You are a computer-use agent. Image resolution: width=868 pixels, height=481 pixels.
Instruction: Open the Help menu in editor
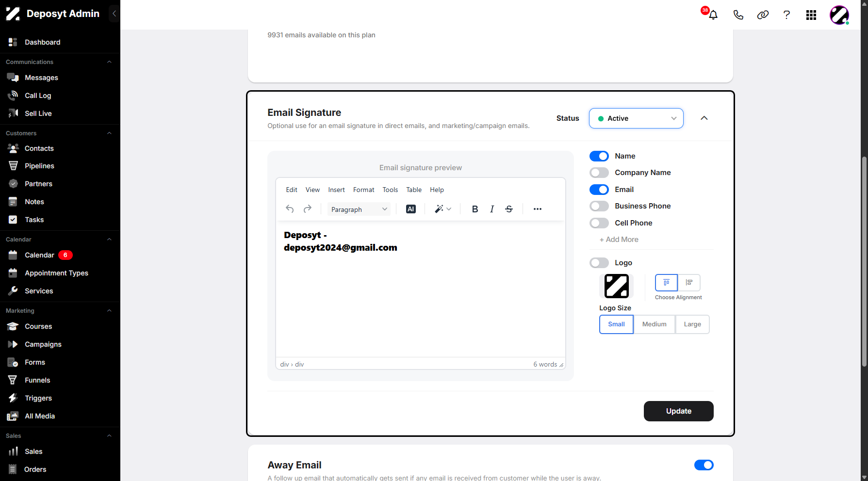point(437,190)
